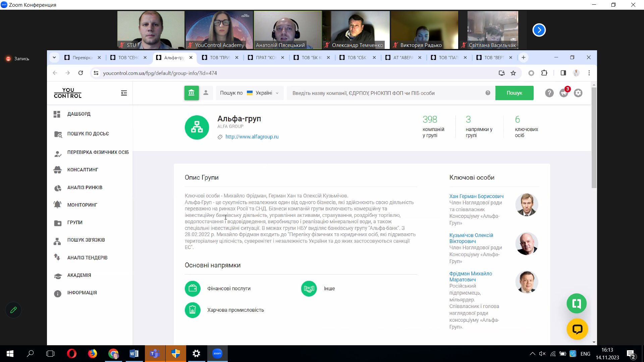Viewport: 644px width, 362px height.
Task: Open the Dashboard icon in sidebar
Action: pos(57,114)
